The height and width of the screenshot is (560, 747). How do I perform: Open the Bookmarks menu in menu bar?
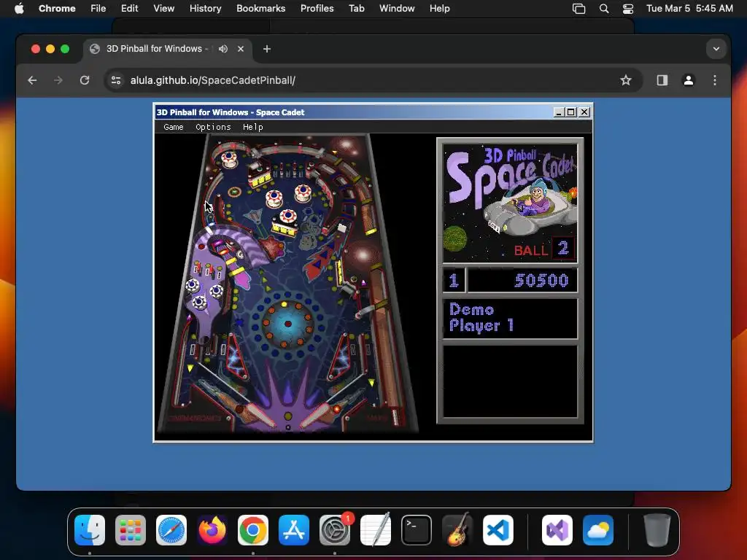[260, 9]
